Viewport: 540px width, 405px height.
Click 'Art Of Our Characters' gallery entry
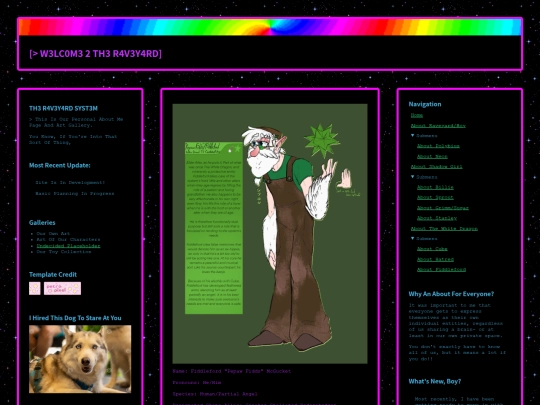click(68, 240)
